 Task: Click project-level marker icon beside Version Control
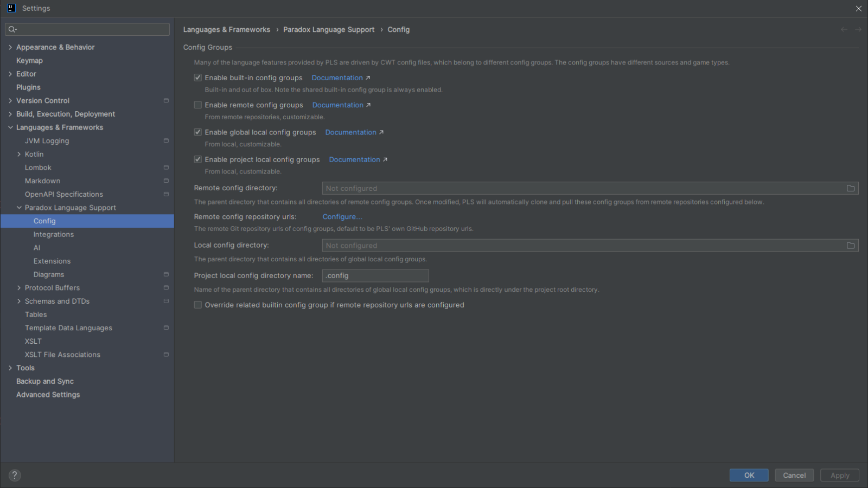166,101
